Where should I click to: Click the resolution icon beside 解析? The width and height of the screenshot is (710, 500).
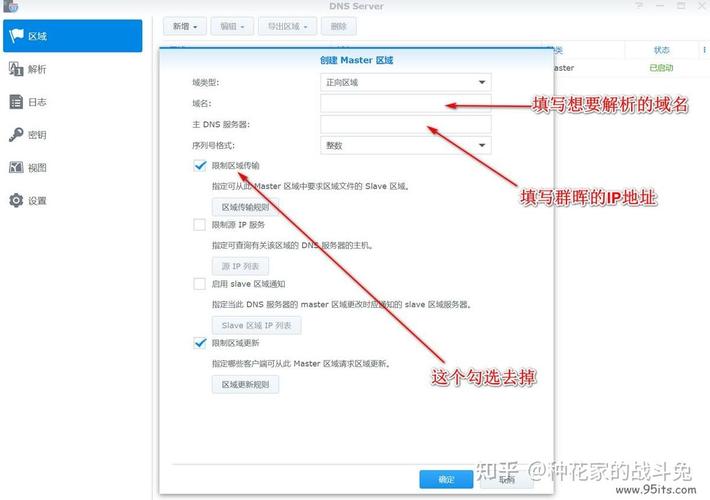(x=16, y=69)
